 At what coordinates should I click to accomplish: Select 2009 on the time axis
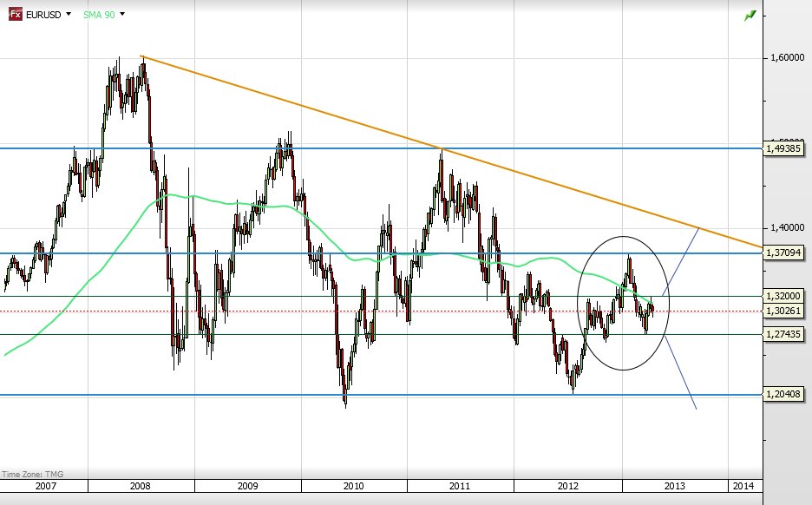coord(247,486)
